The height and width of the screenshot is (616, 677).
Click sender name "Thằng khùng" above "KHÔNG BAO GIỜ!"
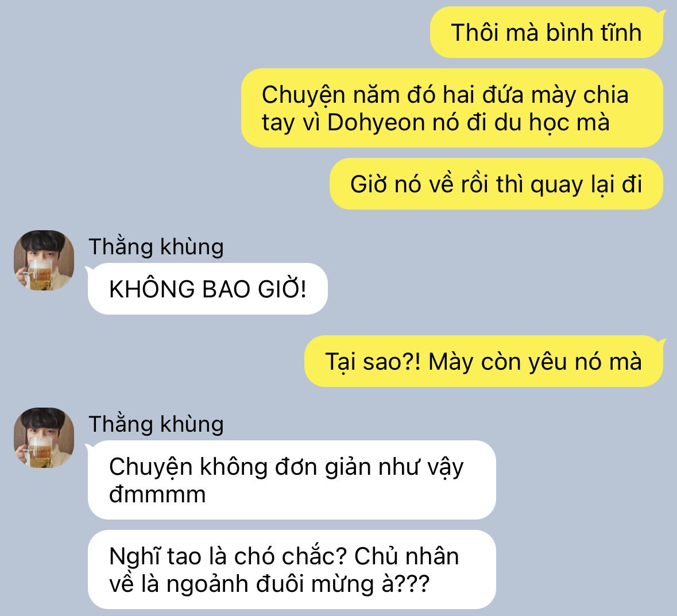pos(156,247)
